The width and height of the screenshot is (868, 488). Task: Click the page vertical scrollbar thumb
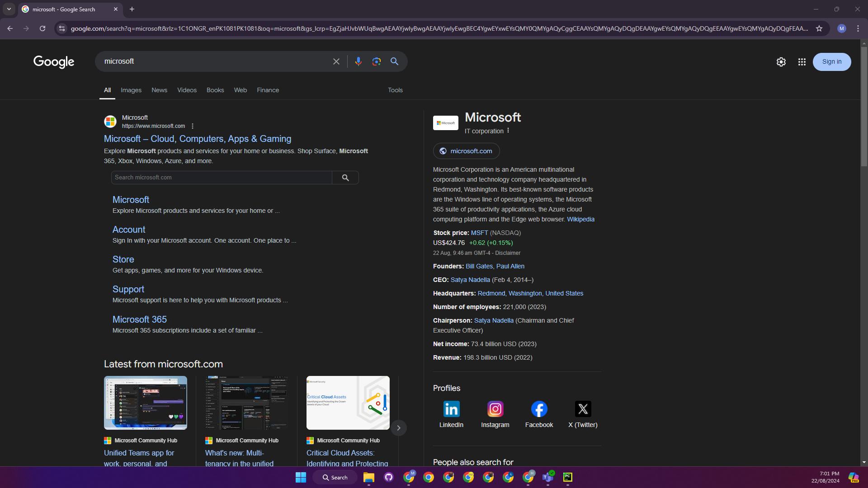click(x=864, y=107)
